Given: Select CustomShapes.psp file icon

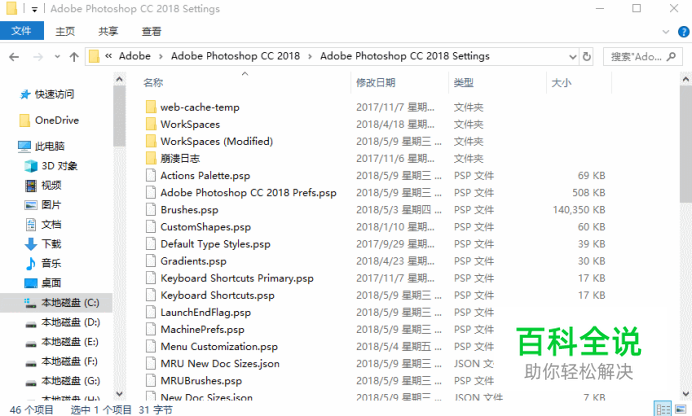Looking at the screenshot, I should click(x=151, y=227).
